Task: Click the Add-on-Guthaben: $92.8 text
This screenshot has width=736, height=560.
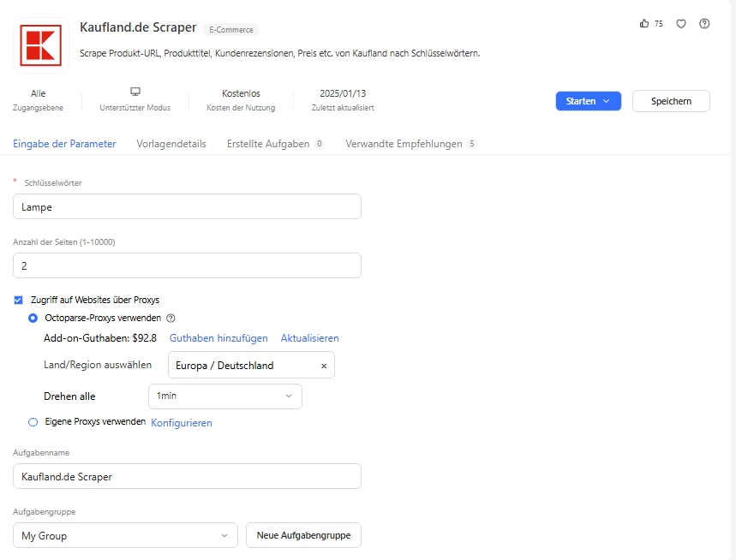Action: tap(100, 338)
